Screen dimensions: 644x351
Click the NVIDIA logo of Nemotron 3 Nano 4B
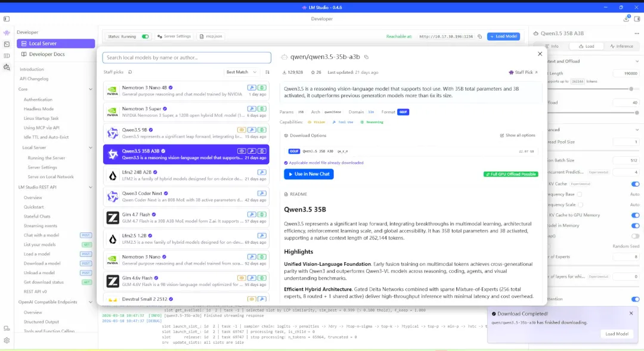tap(113, 91)
